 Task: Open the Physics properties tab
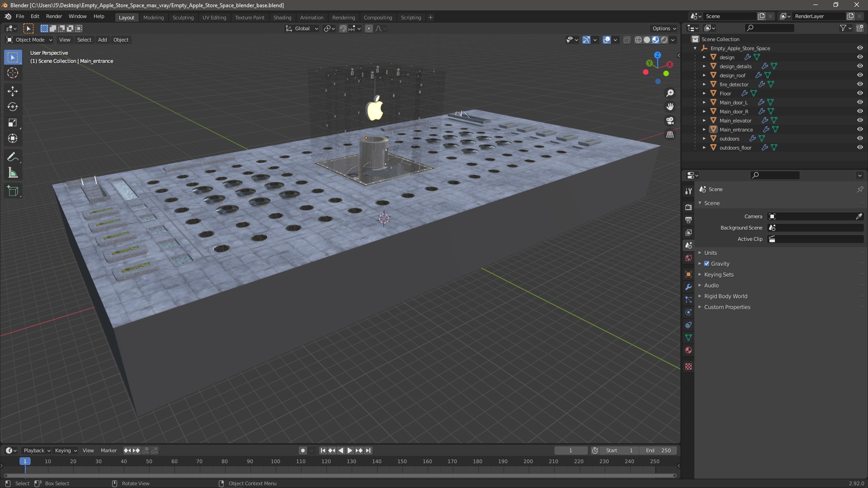coord(689,312)
